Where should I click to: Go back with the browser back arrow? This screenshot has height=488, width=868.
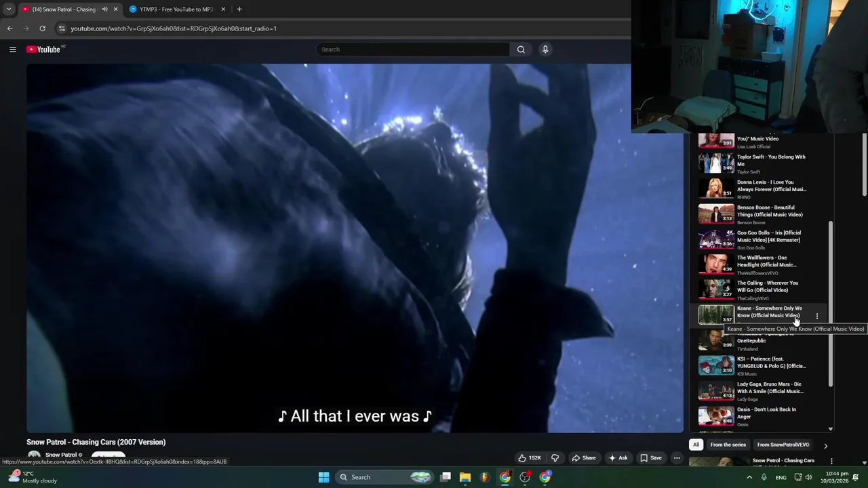point(9,28)
